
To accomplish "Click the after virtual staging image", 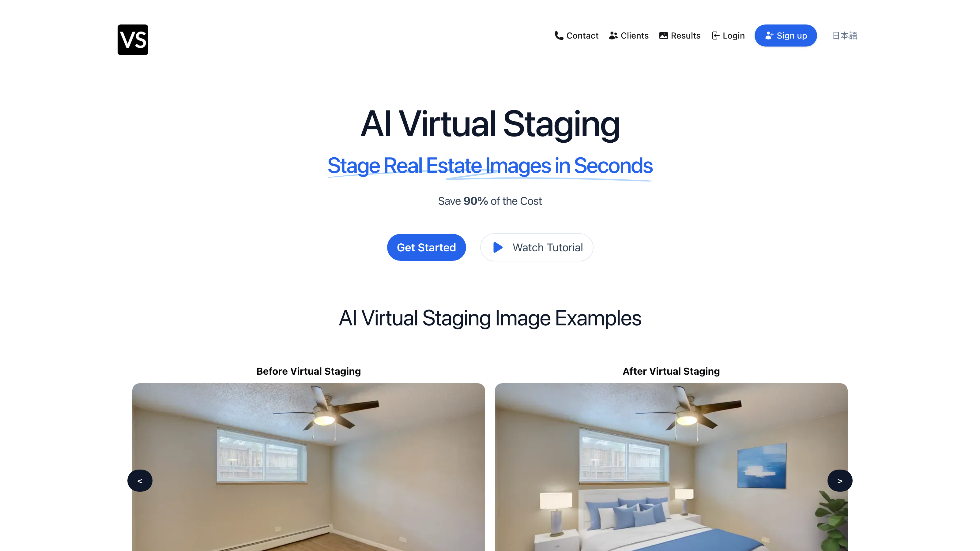I will tap(670, 467).
